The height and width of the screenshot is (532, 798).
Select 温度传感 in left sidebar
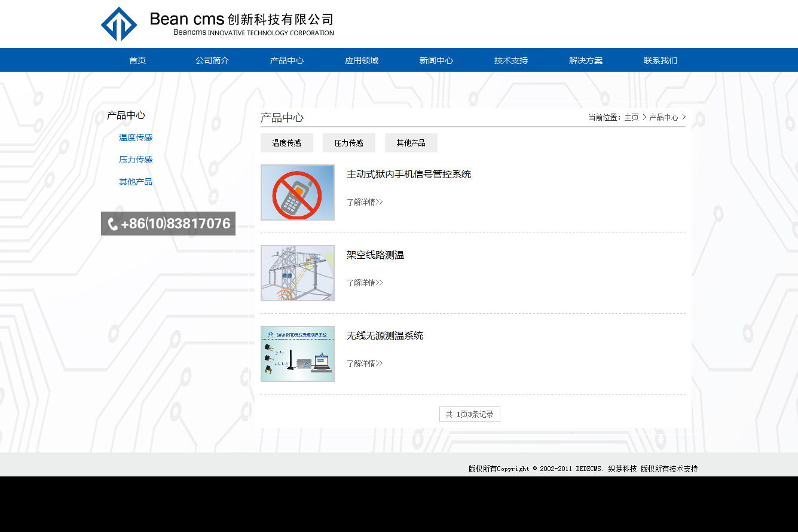136,137
